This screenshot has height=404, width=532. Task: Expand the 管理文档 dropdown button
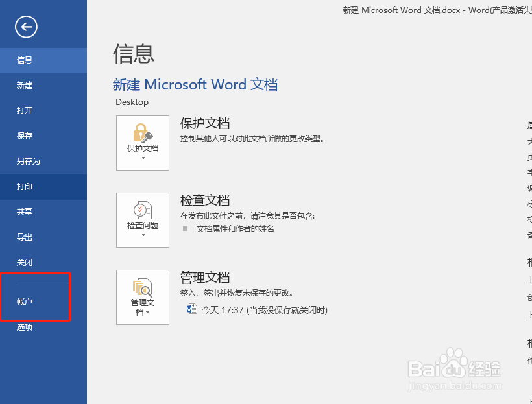click(x=143, y=297)
